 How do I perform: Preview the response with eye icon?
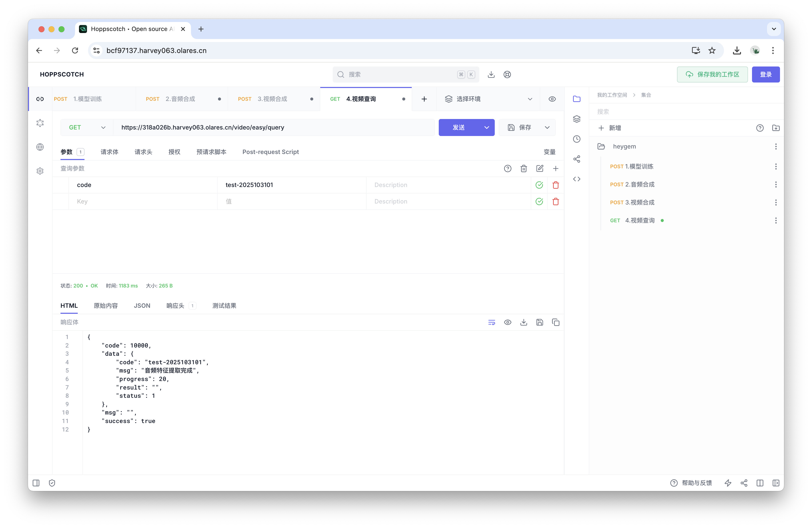coord(507,322)
